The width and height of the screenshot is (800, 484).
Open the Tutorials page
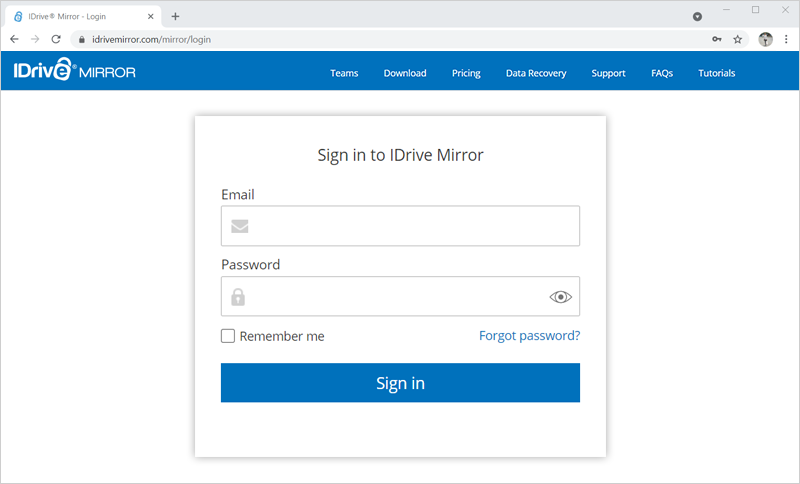pyautogui.click(x=717, y=73)
